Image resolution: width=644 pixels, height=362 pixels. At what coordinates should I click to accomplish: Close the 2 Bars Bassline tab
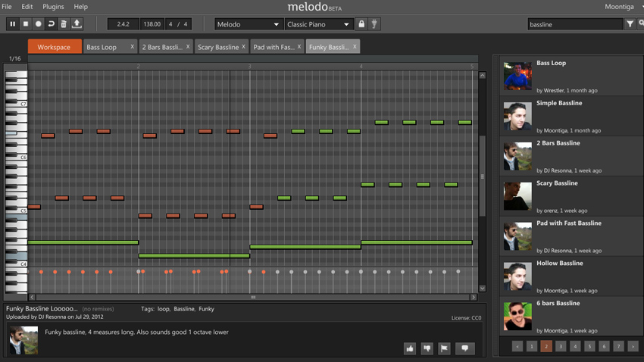click(x=188, y=47)
